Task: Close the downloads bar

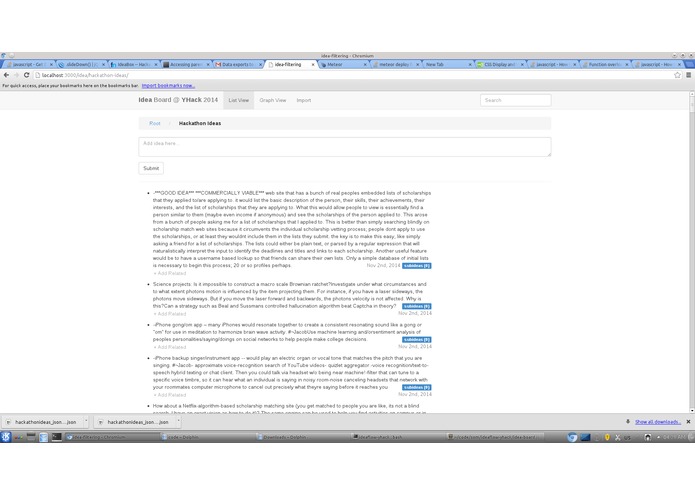Action: pyautogui.click(x=688, y=422)
